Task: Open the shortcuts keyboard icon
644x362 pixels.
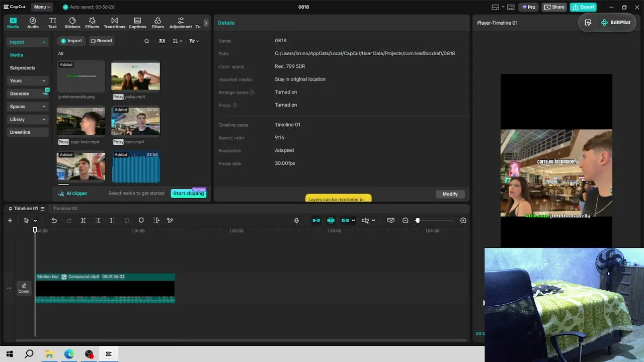Action: click(x=511, y=7)
